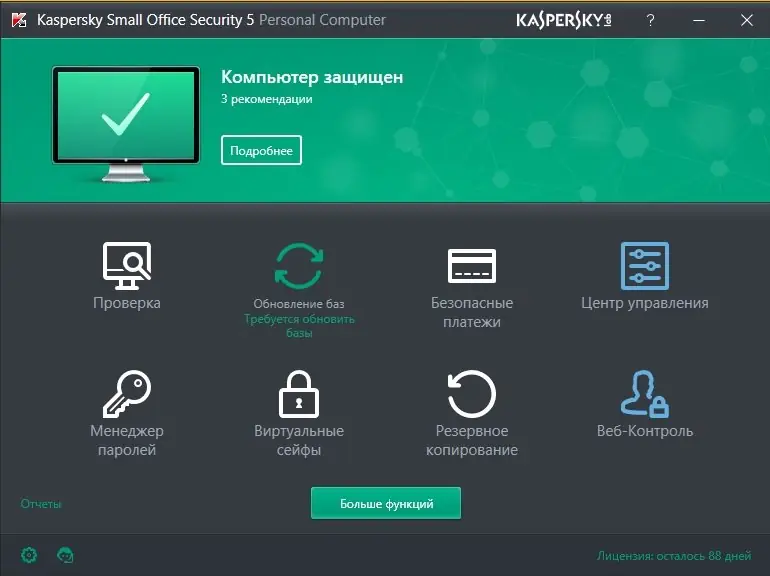Click the Центр управления label
The image size is (770, 576).
[x=645, y=303]
